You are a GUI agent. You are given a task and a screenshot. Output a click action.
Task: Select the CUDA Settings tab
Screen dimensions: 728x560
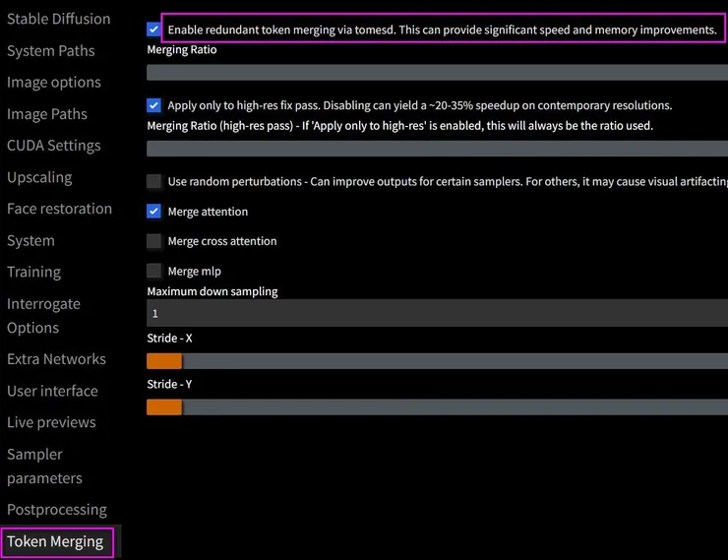pyautogui.click(x=54, y=145)
